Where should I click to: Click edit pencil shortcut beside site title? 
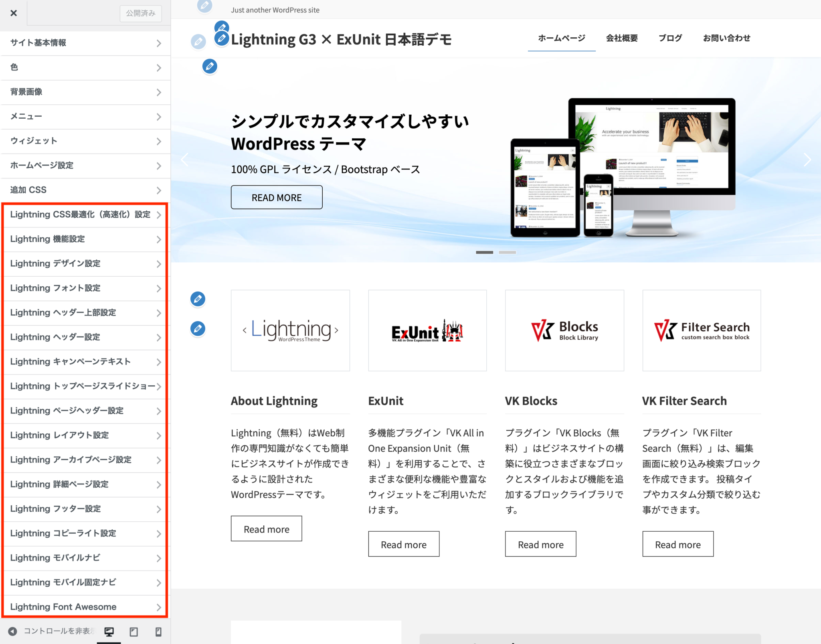222,38
